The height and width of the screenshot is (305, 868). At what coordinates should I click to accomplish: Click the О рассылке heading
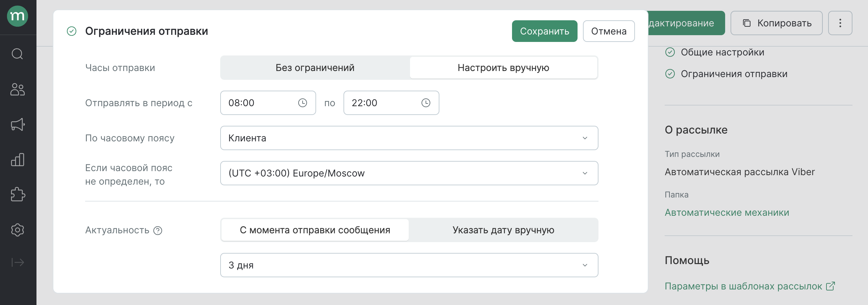[x=696, y=130]
